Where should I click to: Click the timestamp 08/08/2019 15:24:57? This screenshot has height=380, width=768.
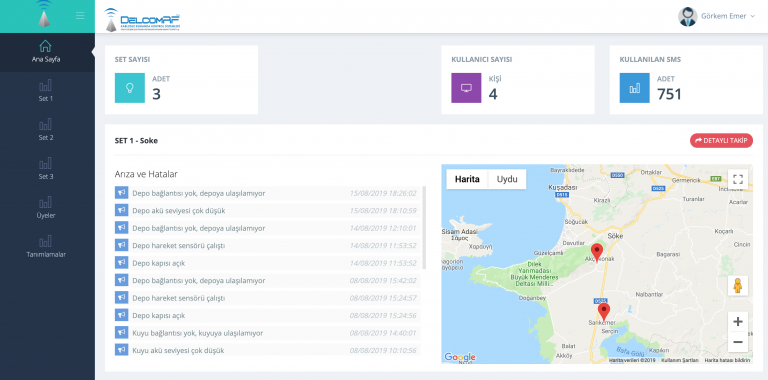tap(383, 298)
